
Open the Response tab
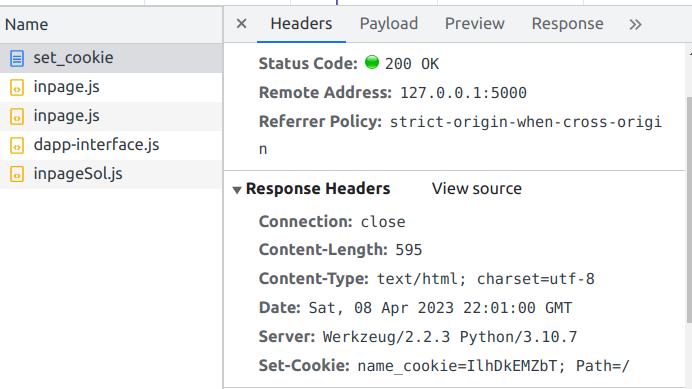tap(568, 23)
